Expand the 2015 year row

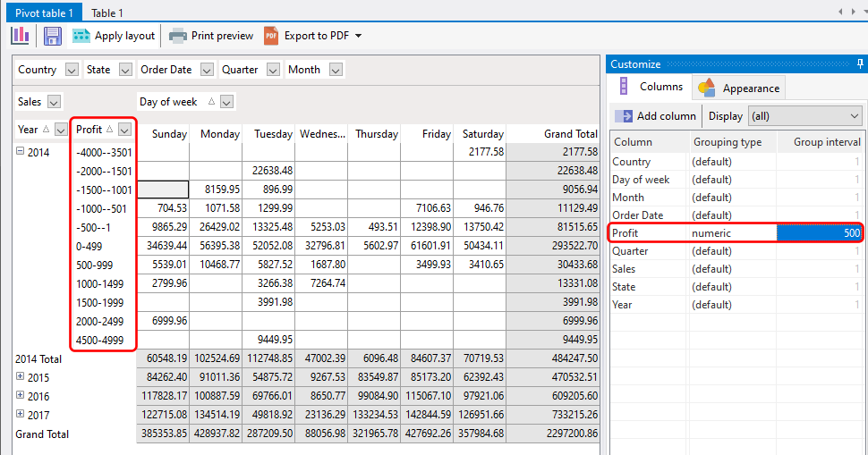click(20, 377)
